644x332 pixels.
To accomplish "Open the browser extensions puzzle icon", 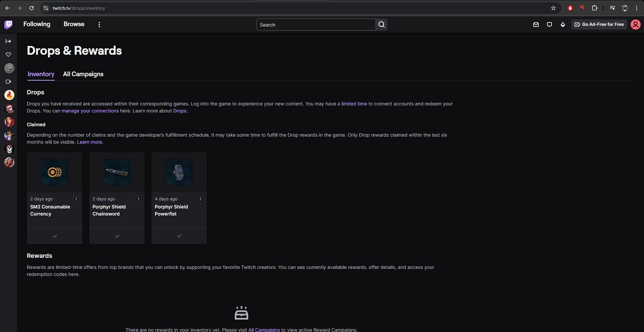I will (x=594, y=8).
